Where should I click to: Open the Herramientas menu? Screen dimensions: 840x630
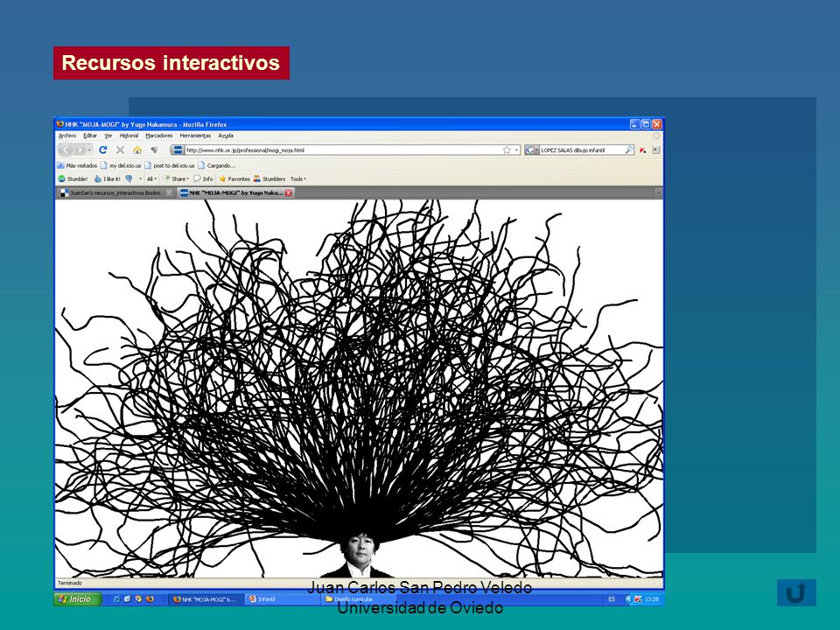point(195,136)
